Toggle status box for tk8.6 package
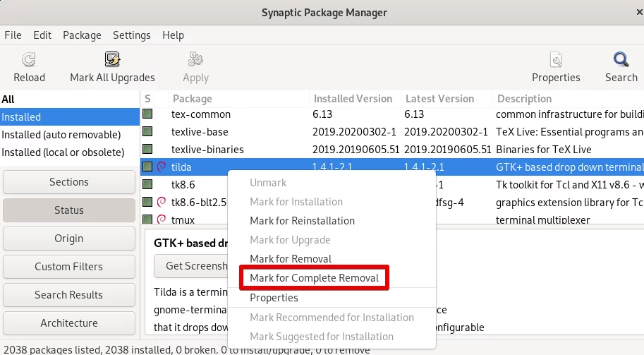 click(147, 184)
